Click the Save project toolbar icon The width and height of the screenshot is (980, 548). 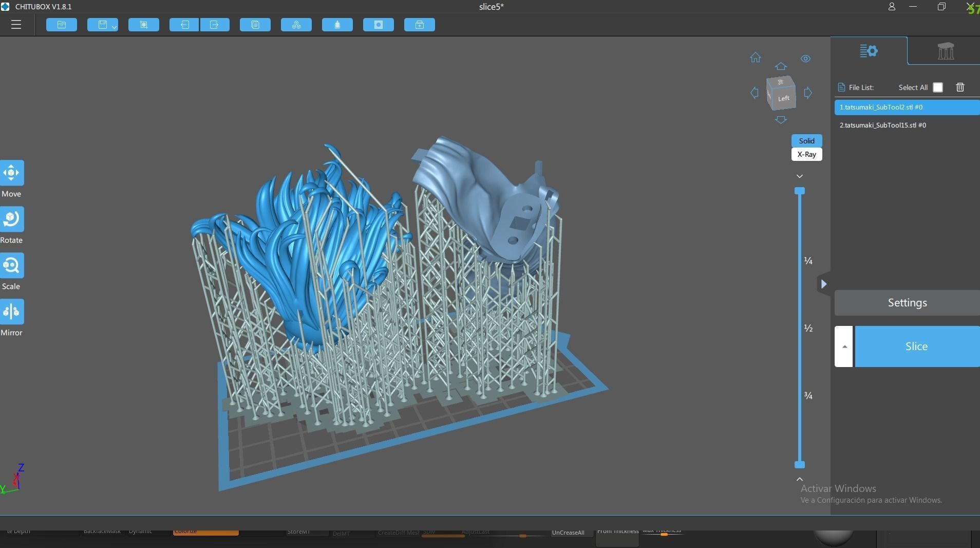102,25
